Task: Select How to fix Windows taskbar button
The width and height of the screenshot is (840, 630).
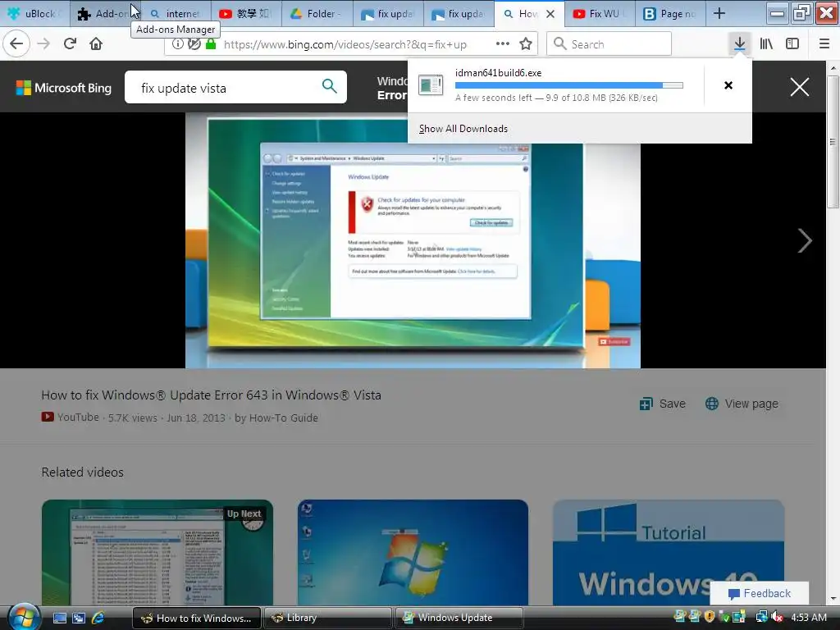Action: (196, 619)
